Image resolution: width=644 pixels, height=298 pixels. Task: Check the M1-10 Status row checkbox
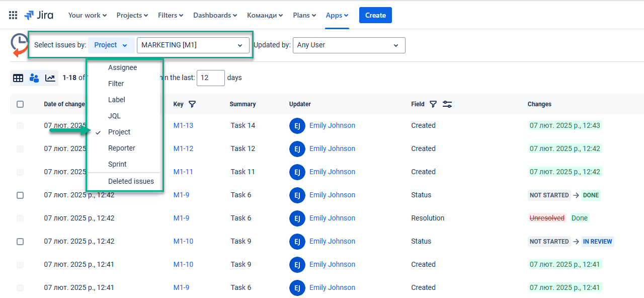20,242
